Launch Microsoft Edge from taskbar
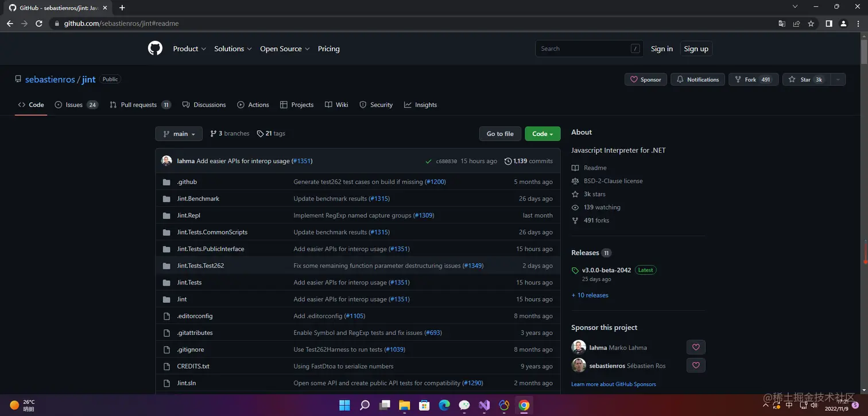The height and width of the screenshot is (416, 868). pyautogui.click(x=444, y=405)
